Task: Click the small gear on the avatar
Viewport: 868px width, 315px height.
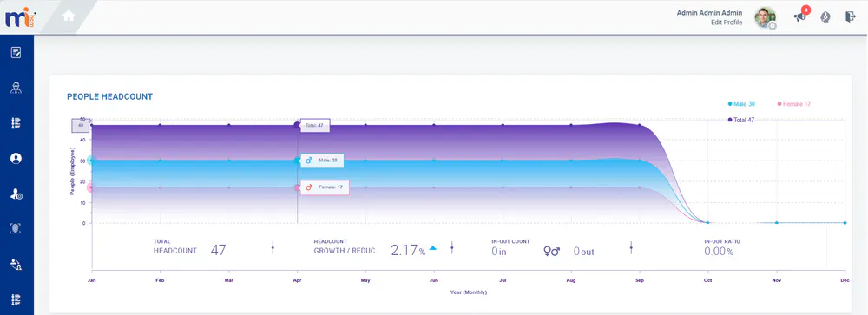Action: 773,25
